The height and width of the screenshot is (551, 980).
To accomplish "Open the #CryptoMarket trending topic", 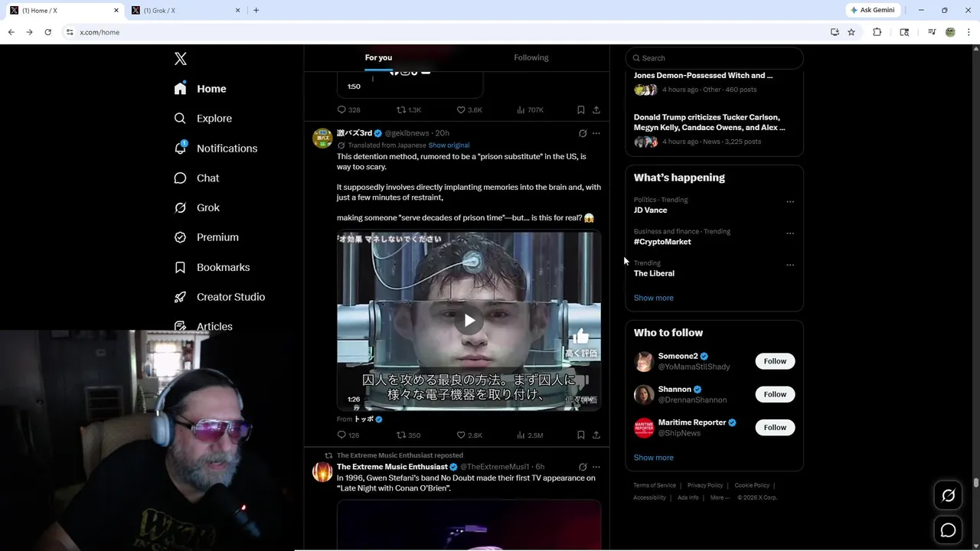I will click(662, 242).
